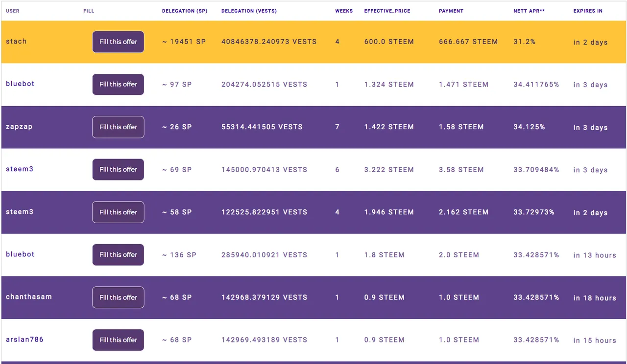
Task: Select the '1.8 STEEM' price cell
Action: pyautogui.click(x=385, y=255)
